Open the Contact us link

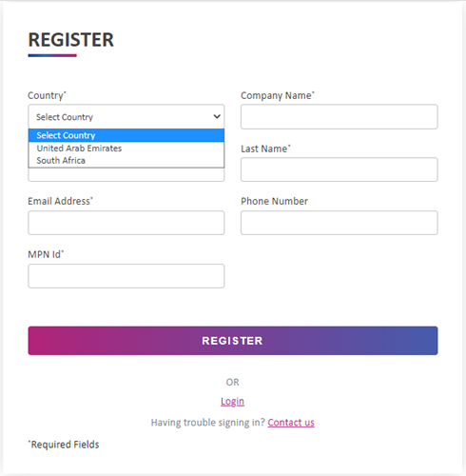(x=291, y=423)
